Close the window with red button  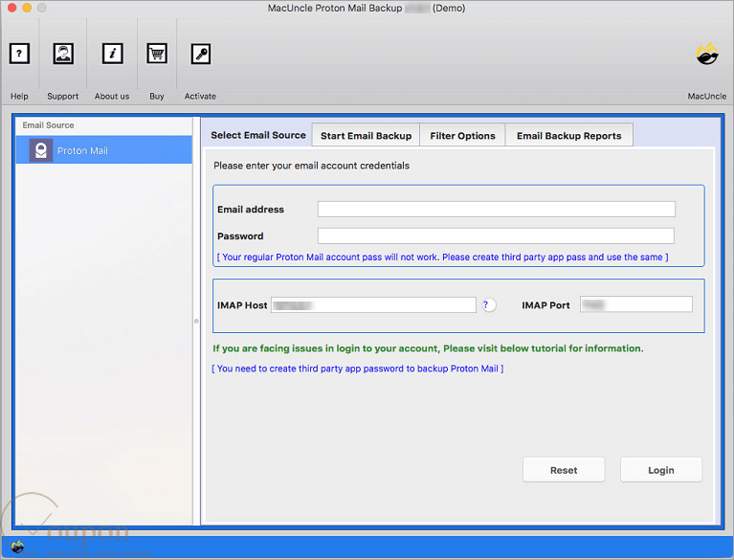11,8
